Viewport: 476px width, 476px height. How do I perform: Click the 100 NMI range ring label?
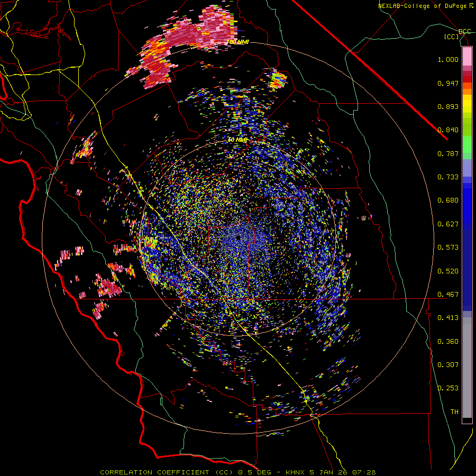pyautogui.click(x=238, y=42)
